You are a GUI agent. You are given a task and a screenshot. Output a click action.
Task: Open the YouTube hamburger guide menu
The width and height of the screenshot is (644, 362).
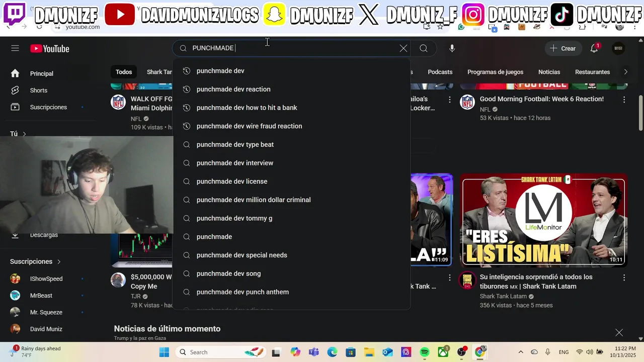(15, 48)
